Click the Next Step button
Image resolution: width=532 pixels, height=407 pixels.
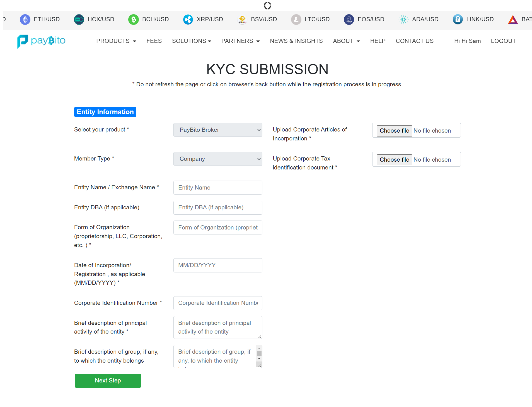pos(108,380)
